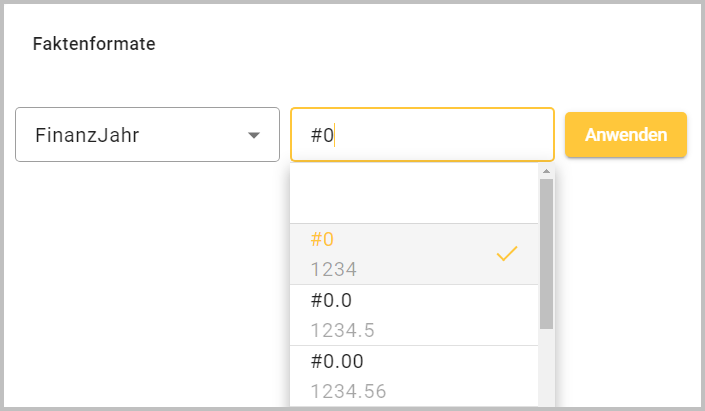Click the highlighted row in format list
705x411 pixels.
414,254
